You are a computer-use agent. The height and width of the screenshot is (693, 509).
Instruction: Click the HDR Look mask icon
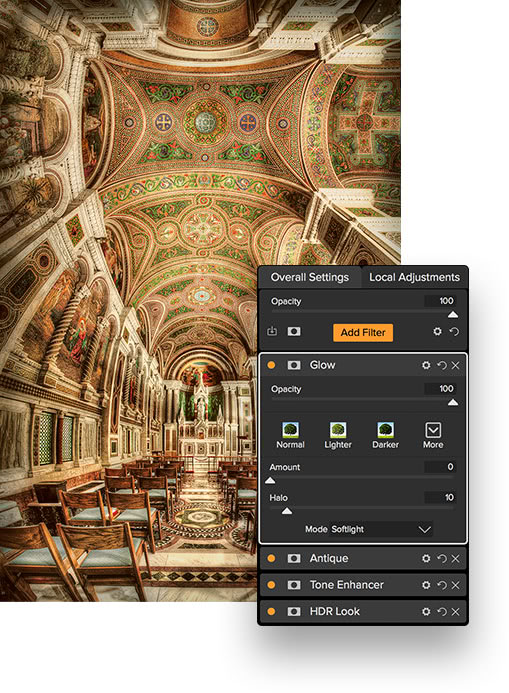tap(294, 612)
